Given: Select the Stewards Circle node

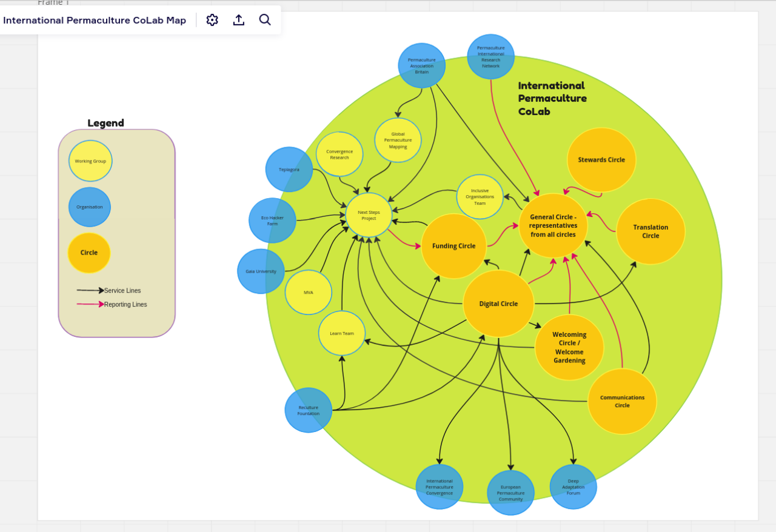Looking at the screenshot, I should coord(601,160).
